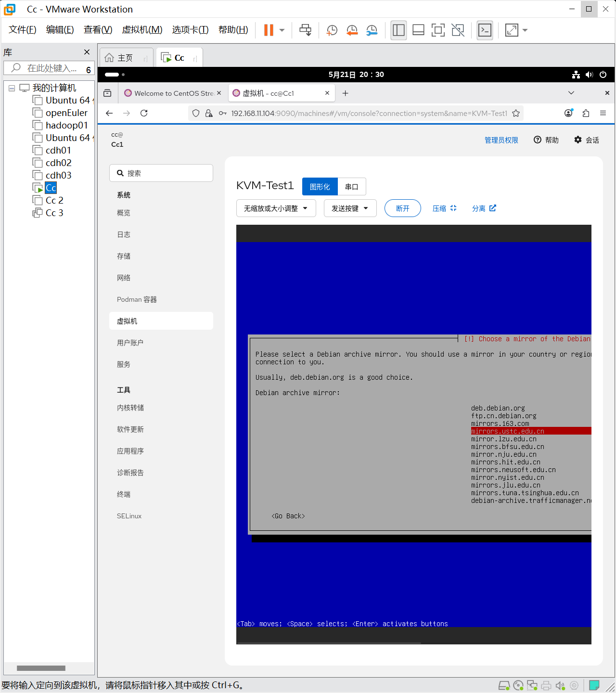616x693 pixels.
Task: Collapse the 我的计算机 tree node
Action: (x=12, y=88)
